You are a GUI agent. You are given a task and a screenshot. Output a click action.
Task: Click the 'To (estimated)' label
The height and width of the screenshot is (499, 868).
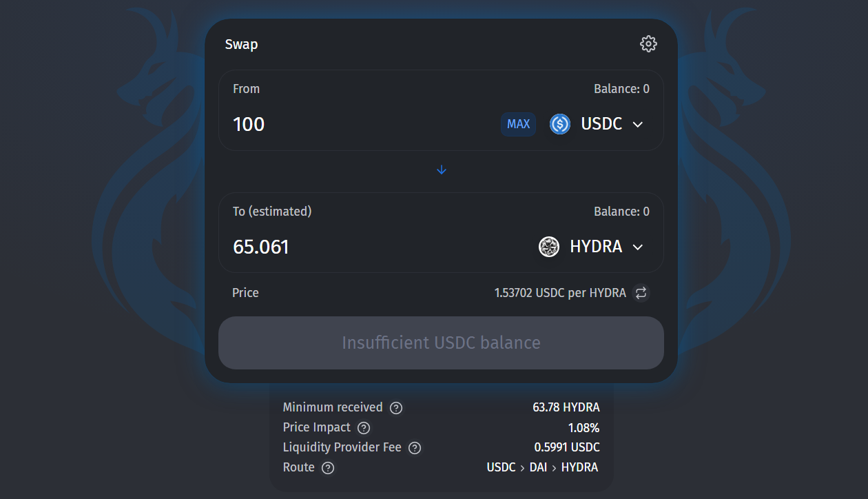click(x=272, y=212)
